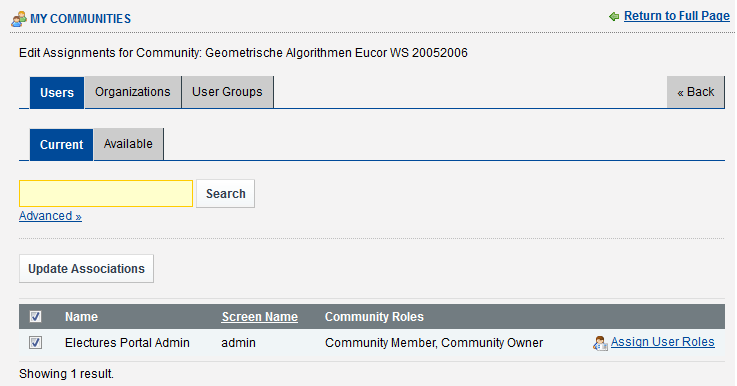The image size is (737, 386).
Task: Click the Showing 1 result text
Action: (x=66, y=374)
